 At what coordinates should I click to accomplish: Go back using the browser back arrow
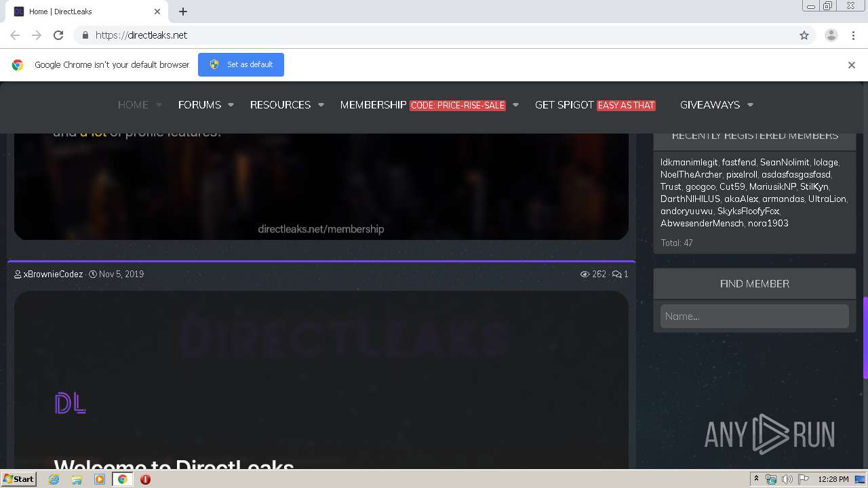tap(15, 35)
